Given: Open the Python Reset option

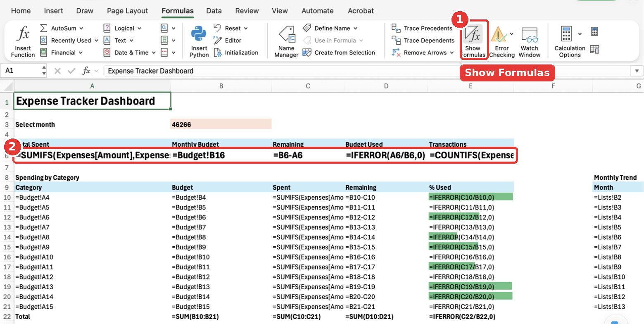Looking at the screenshot, I should click(x=231, y=28).
